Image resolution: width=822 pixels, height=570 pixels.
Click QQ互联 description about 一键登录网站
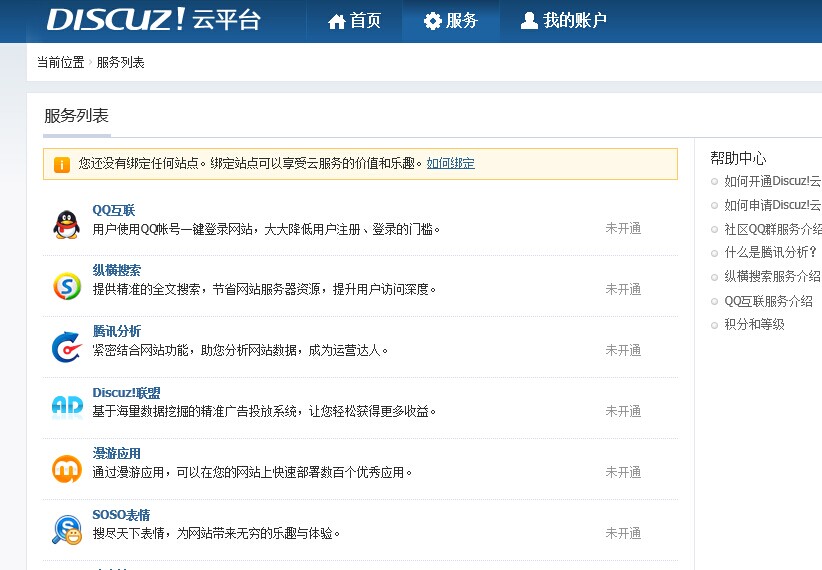tap(266, 229)
